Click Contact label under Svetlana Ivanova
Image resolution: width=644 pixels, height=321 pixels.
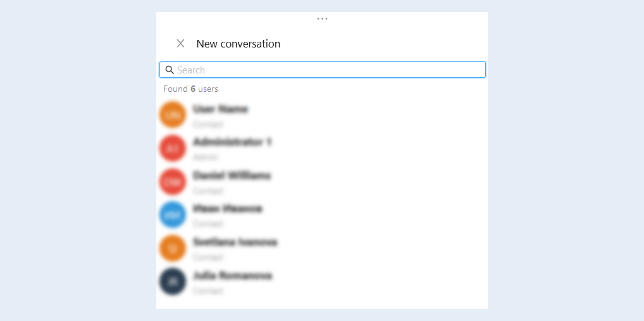click(x=208, y=257)
